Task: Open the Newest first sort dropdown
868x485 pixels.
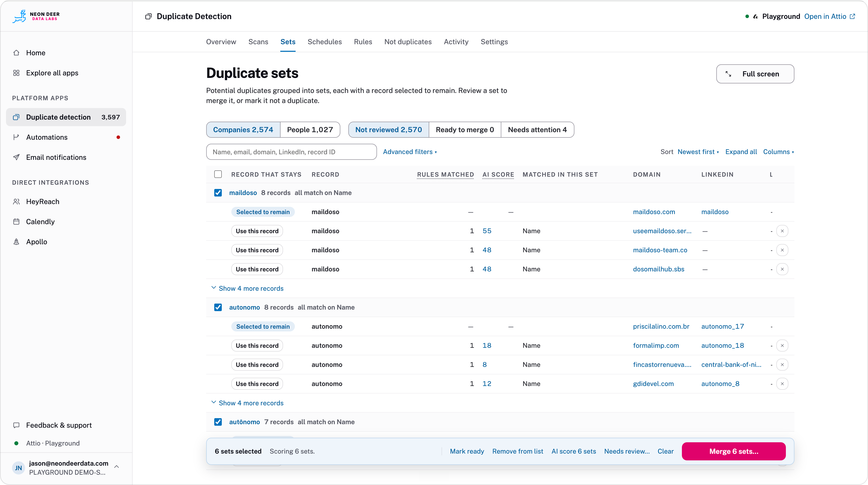Action: tap(698, 152)
